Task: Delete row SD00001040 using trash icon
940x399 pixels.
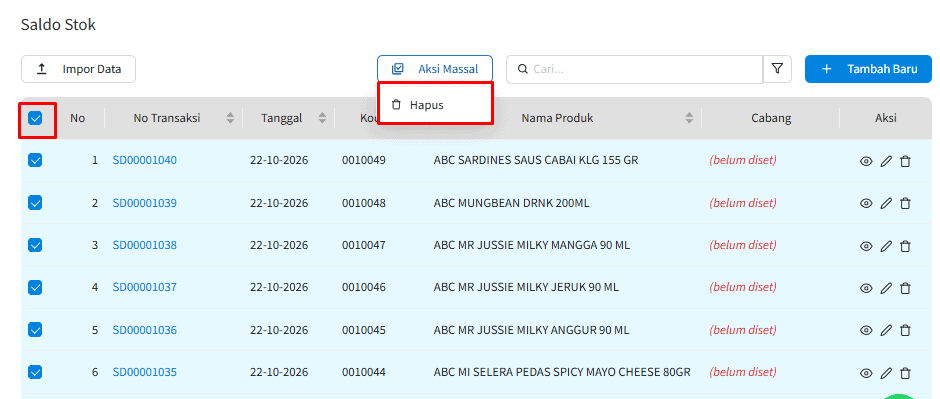Action: [x=905, y=161]
